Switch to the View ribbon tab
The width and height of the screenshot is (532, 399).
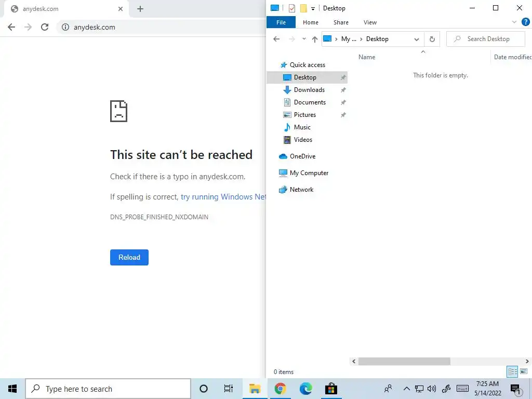click(x=370, y=22)
